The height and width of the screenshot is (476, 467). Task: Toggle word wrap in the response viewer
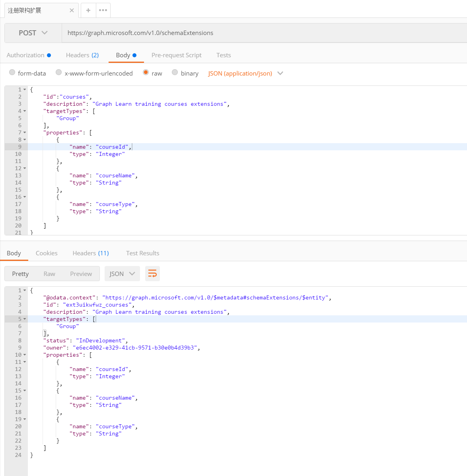[152, 274]
